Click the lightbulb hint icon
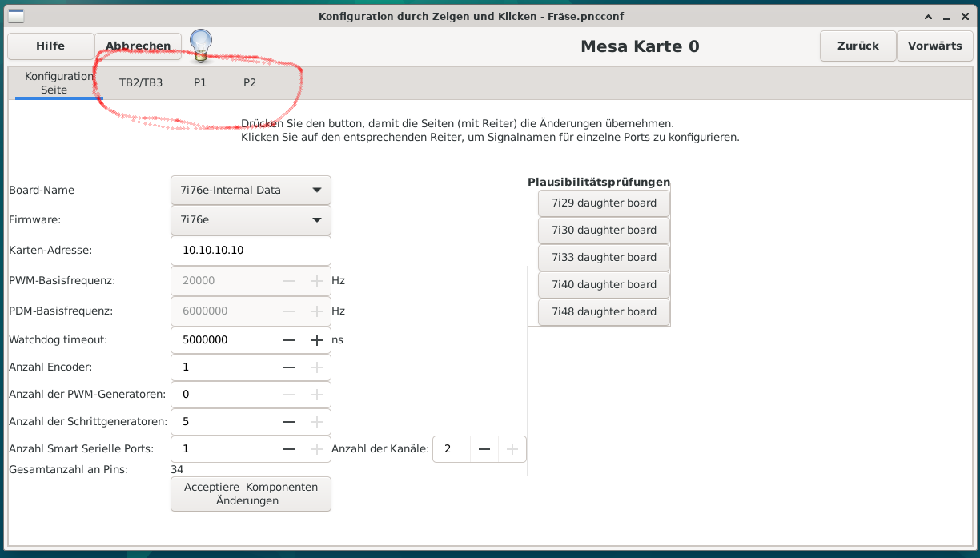This screenshot has height=558, width=980. pos(201,46)
